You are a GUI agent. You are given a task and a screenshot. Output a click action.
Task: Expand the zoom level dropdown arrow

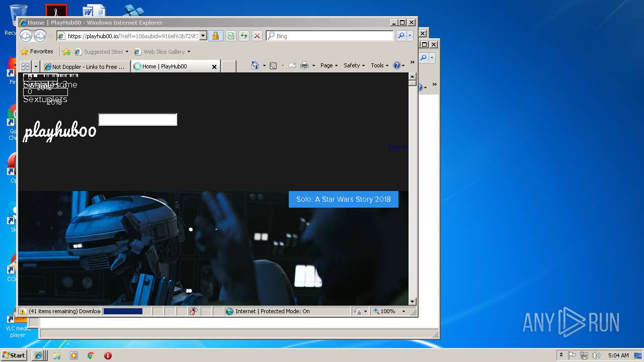click(x=404, y=311)
